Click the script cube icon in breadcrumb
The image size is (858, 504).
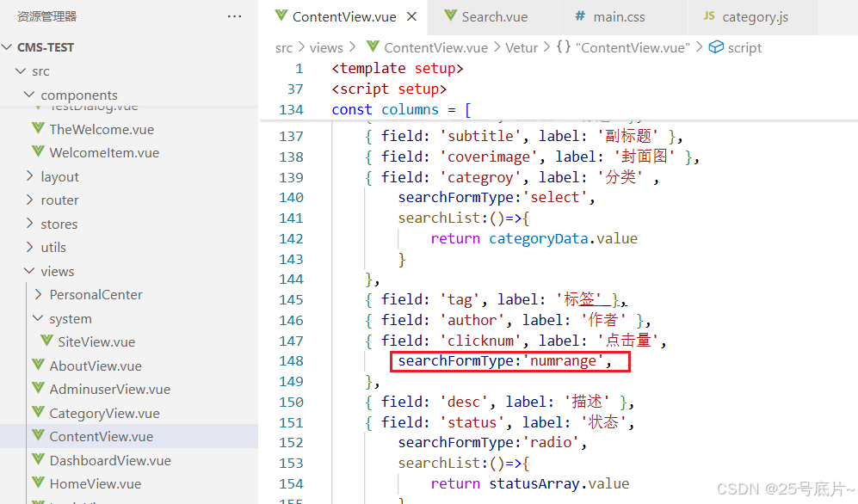tap(716, 47)
